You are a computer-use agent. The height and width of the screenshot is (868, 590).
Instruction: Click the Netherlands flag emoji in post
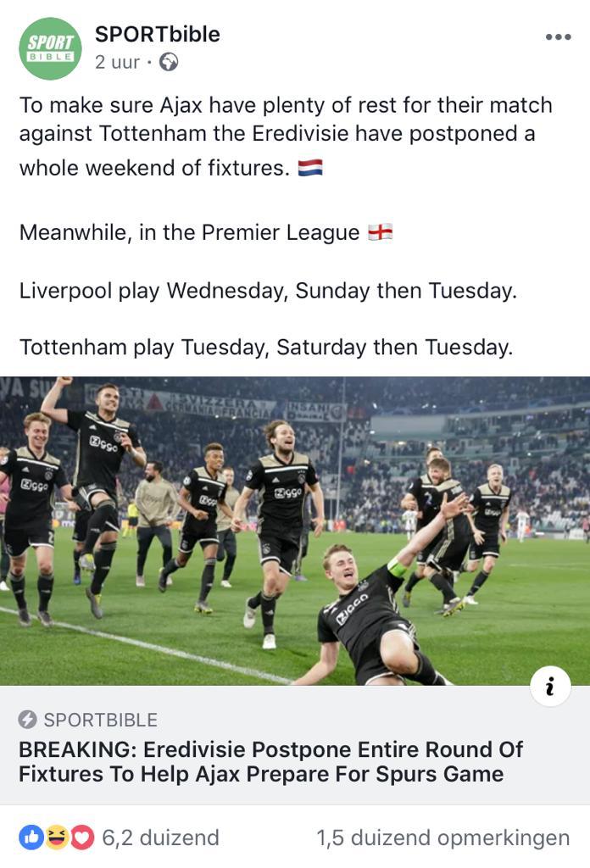[310, 167]
